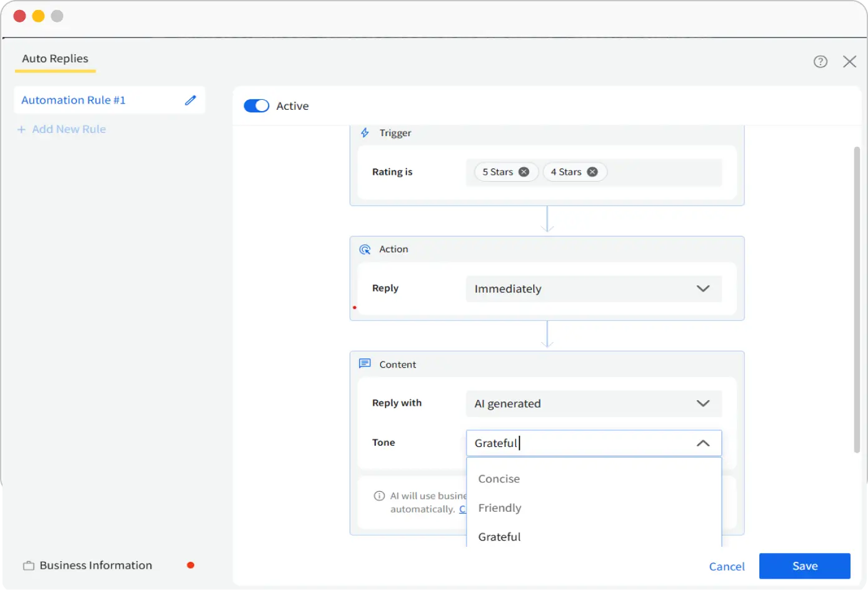Click the Content speech bubble icon

pos(365,363)
